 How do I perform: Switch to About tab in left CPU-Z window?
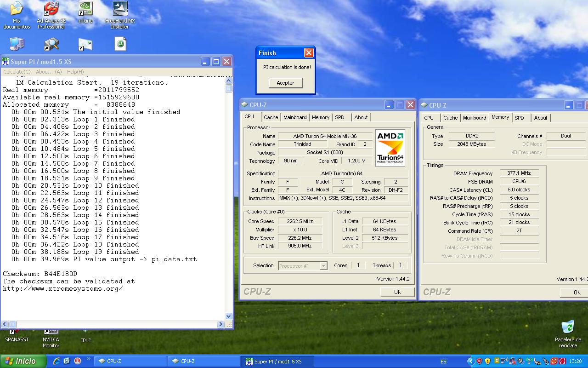pos(361,117)
